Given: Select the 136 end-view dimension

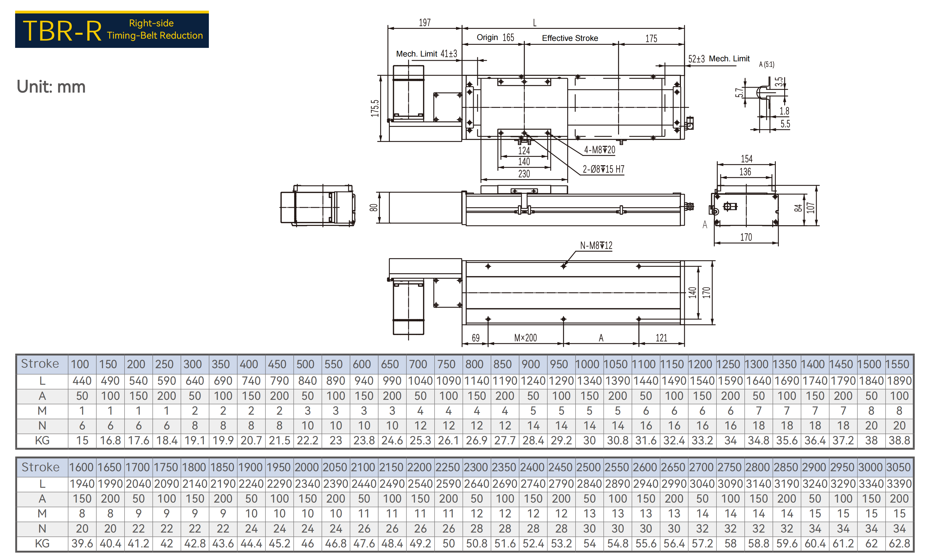Looking at the screenshot, I should coord(745,172).
